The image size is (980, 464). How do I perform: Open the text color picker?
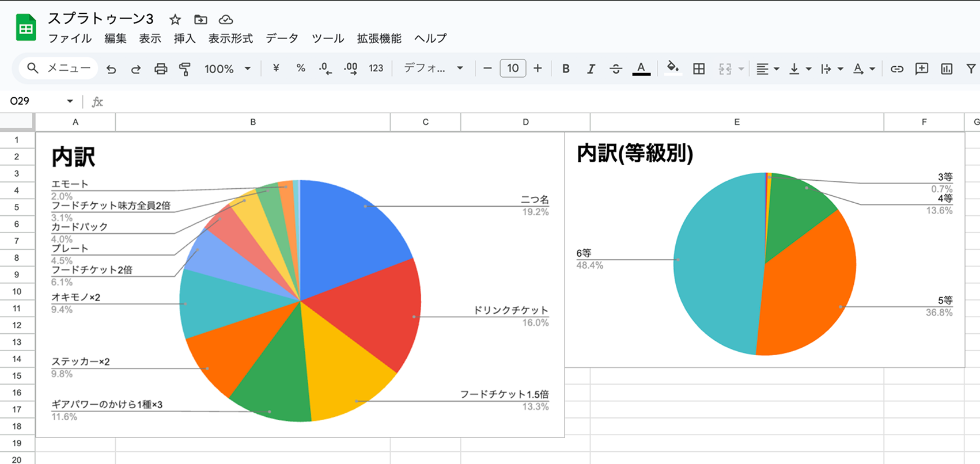click(641, 69)
